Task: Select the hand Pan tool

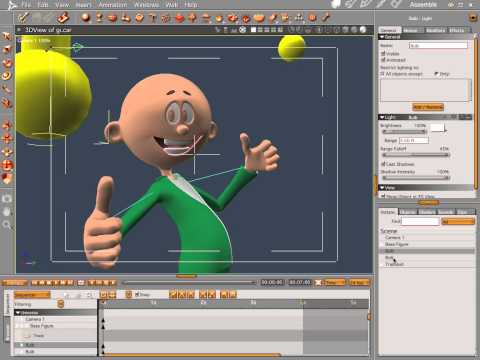Action: point(7,212)
